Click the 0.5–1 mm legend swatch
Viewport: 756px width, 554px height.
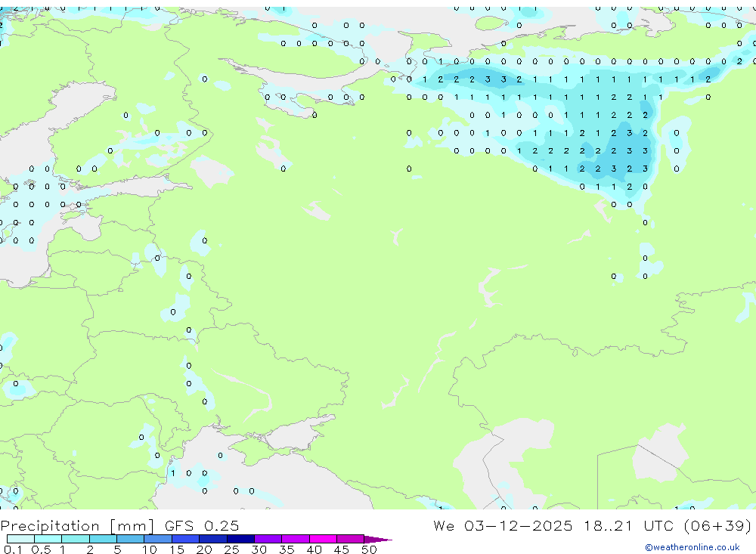point(48,539)
